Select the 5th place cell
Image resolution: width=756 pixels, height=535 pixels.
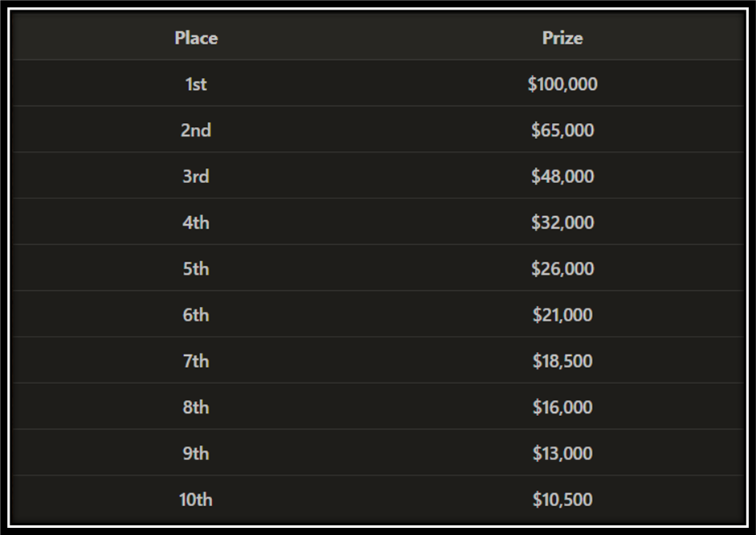(x=196, y=269)
